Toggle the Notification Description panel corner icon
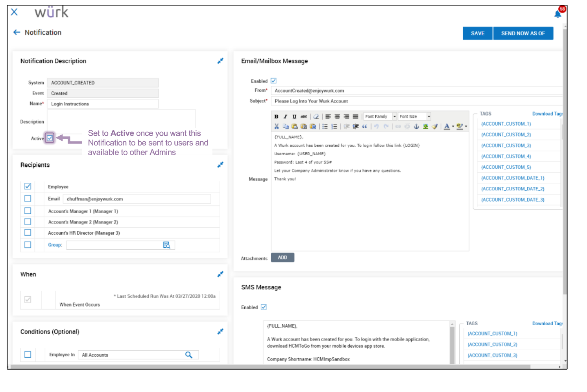The width and height of the screenshot is (587, 392). point(220,61)
